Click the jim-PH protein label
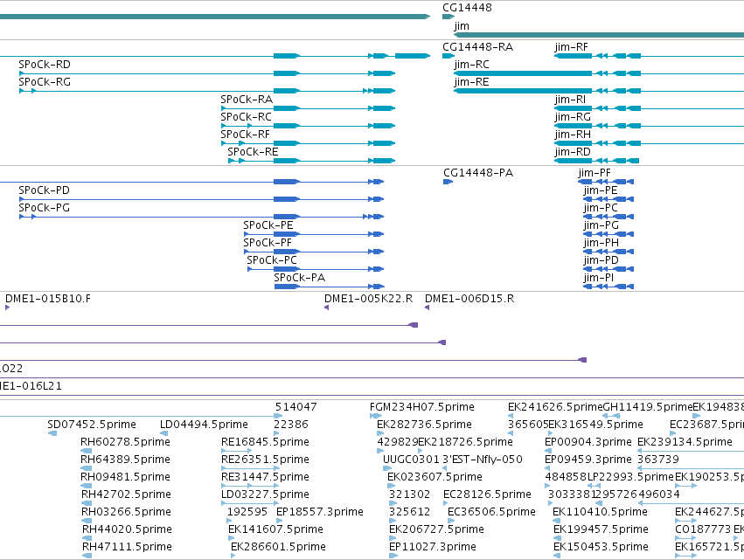744x560 pixels. (601, 243)
